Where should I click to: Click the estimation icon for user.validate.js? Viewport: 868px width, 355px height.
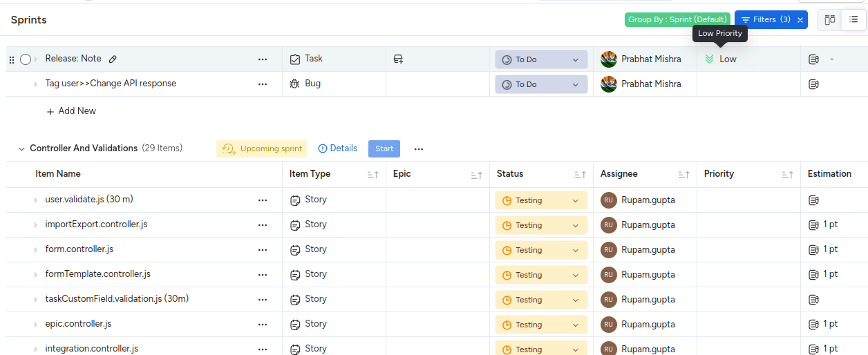(813, 200)
